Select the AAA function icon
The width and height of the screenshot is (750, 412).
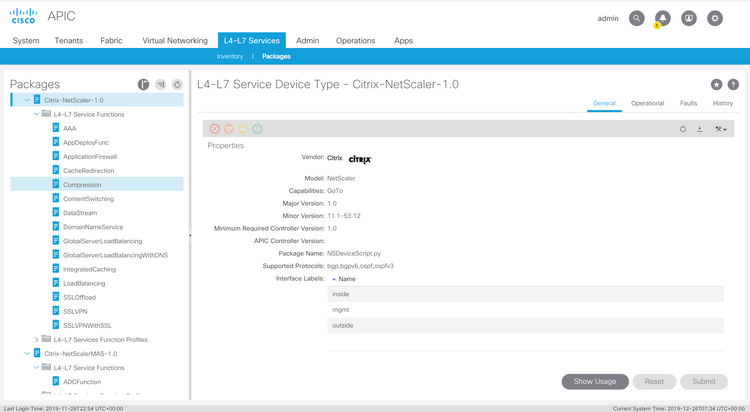point(56,128)
